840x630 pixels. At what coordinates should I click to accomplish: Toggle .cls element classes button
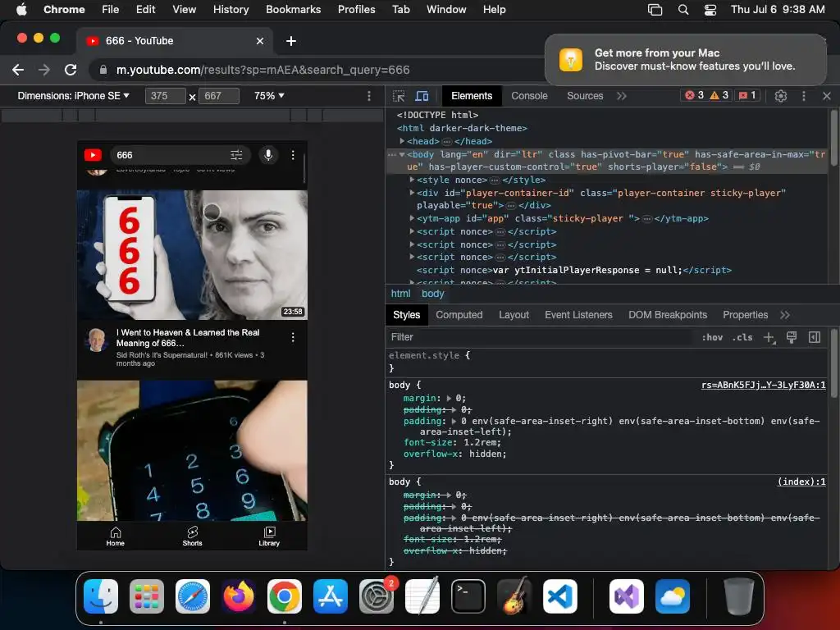[x=742, y=337]
